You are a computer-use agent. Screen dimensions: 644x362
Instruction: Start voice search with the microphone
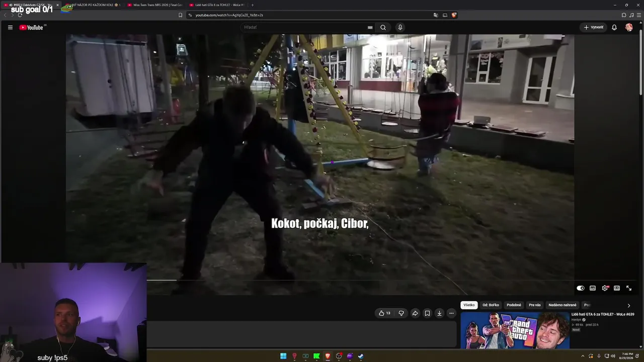pos(400,28)
